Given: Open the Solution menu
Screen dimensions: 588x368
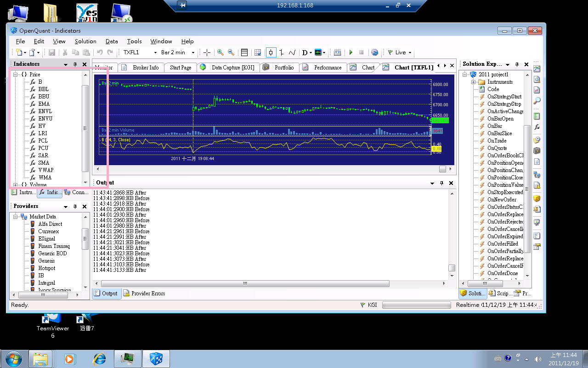Looking at the screenshot, I should [85, 41].
